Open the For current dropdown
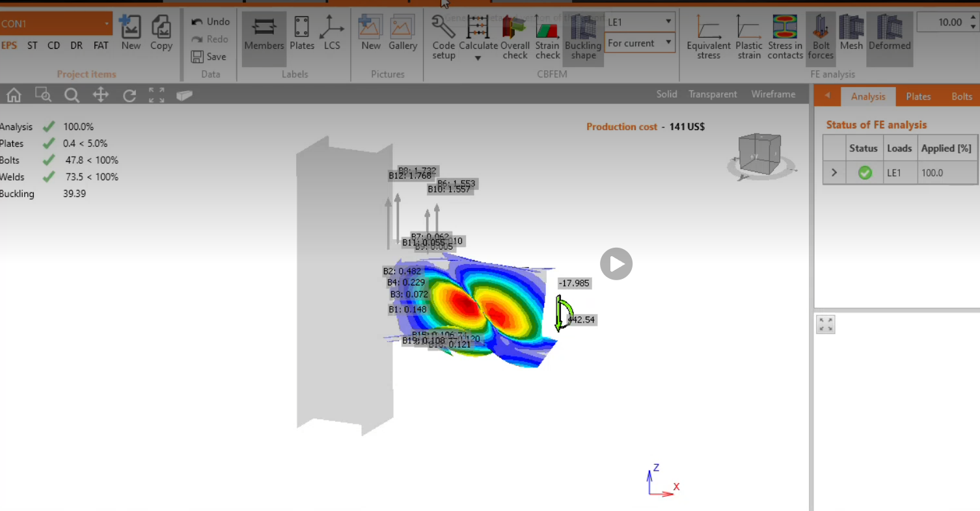This screenshot has height=511, width=980. [x=640, y=43]
